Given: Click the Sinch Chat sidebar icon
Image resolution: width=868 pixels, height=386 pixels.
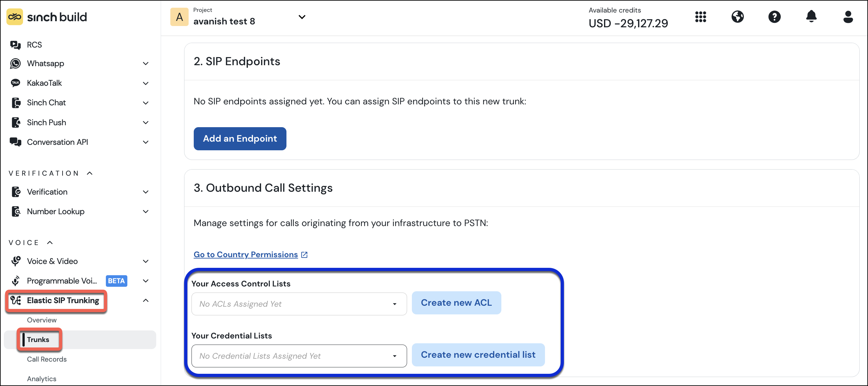Looking at the screenshot, I should pyautogui.click(x=15, y=102).
